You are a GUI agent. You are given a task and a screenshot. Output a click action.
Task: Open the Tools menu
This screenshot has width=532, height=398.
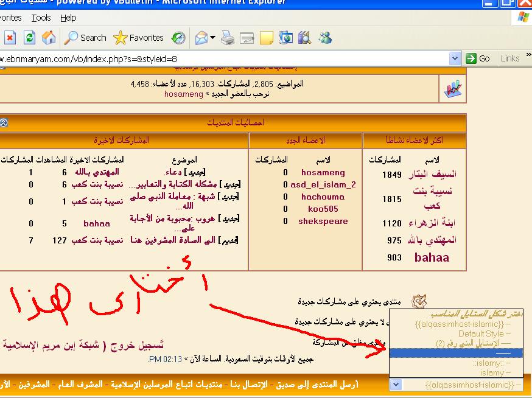click(41, 18)
